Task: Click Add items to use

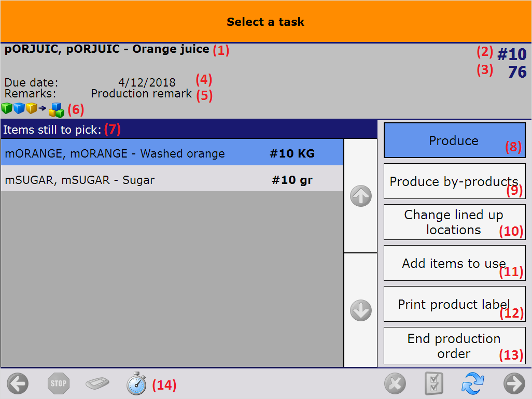Action: click(454, 263)
